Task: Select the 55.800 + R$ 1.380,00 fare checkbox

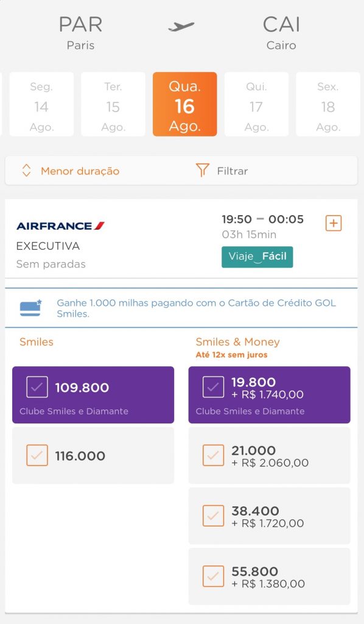Action: [x=213, y=576]
